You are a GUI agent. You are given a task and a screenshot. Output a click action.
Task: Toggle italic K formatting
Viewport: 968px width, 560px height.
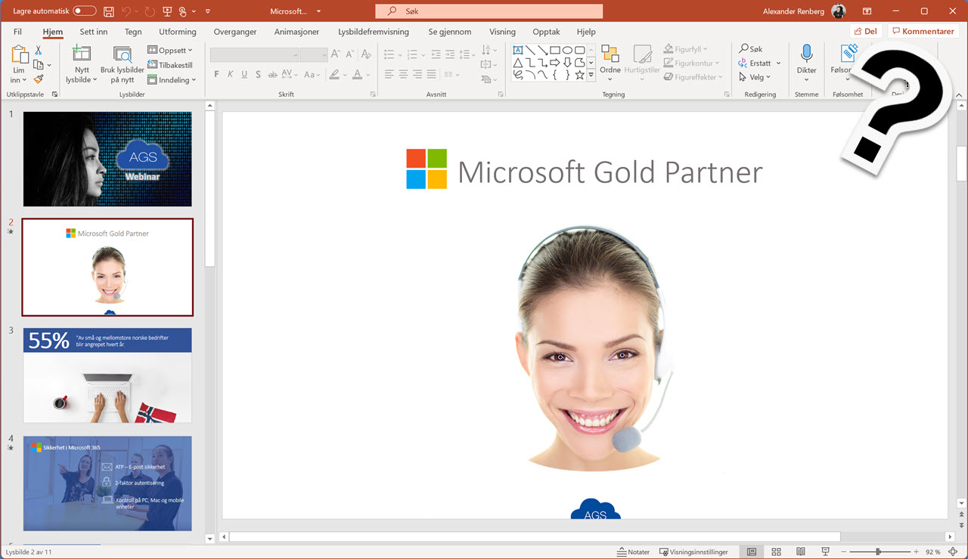[231, 75]
